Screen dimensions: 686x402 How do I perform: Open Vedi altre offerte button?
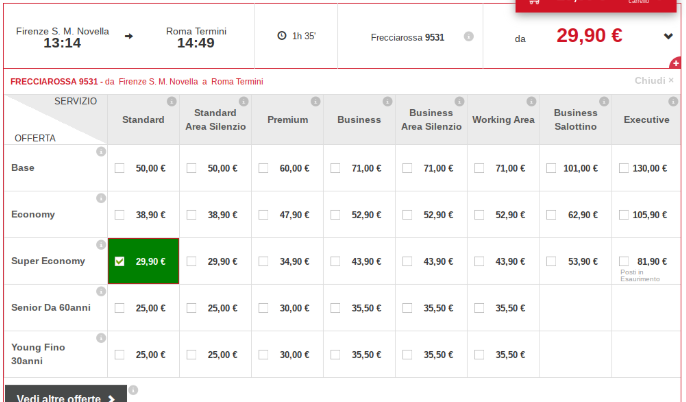[x=66, y=394]
